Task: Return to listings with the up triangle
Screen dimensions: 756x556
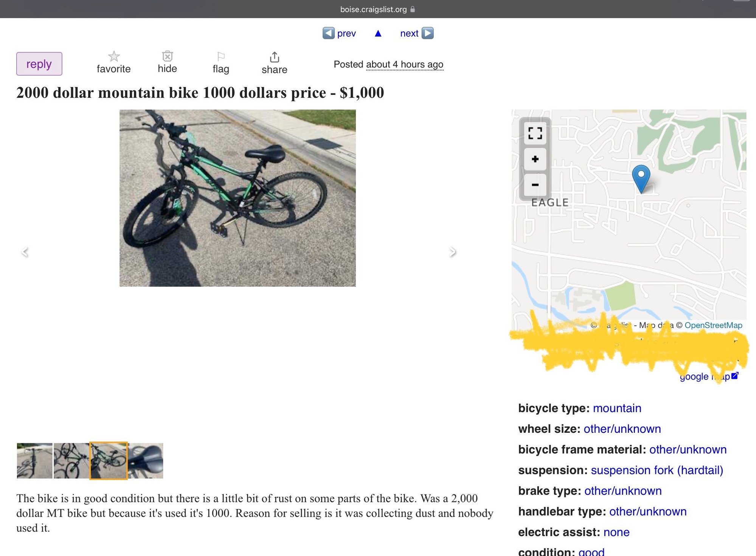Action: pos(378,34)
